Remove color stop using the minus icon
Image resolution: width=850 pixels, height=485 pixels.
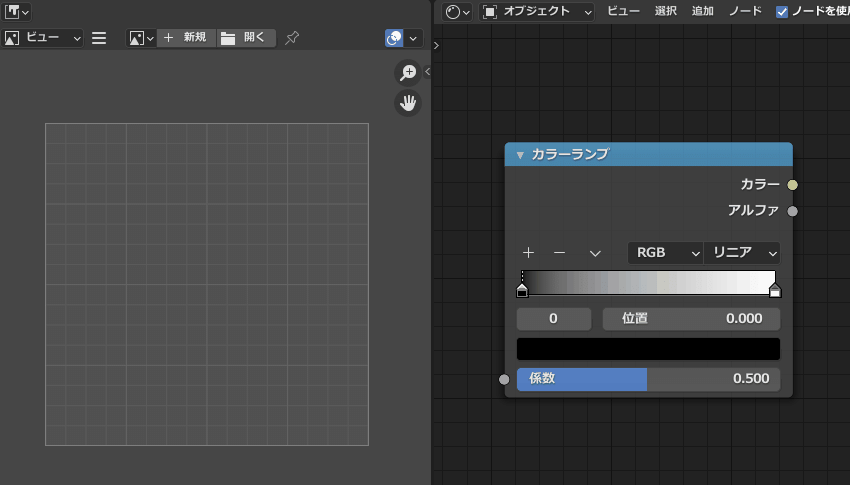tap(560, 253)
